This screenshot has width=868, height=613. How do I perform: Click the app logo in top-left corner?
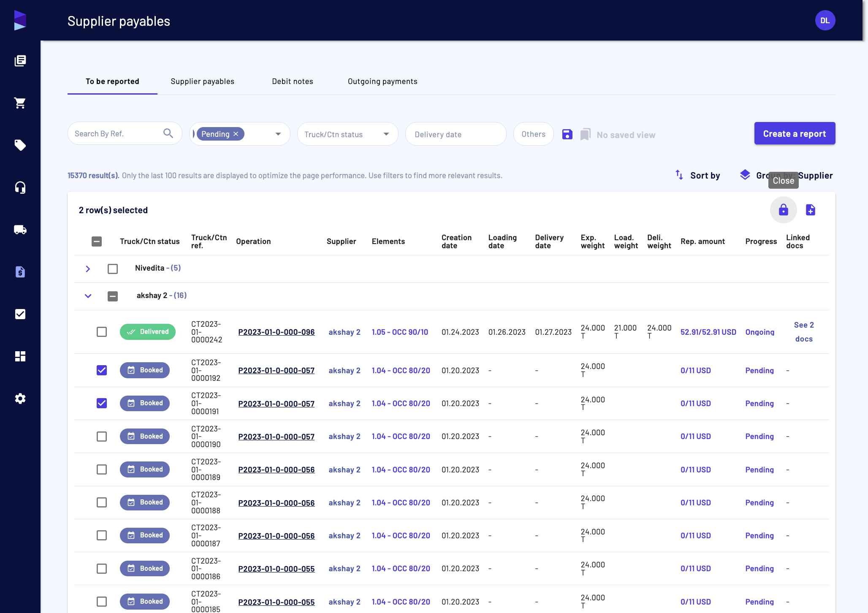(x=20, y=20)
